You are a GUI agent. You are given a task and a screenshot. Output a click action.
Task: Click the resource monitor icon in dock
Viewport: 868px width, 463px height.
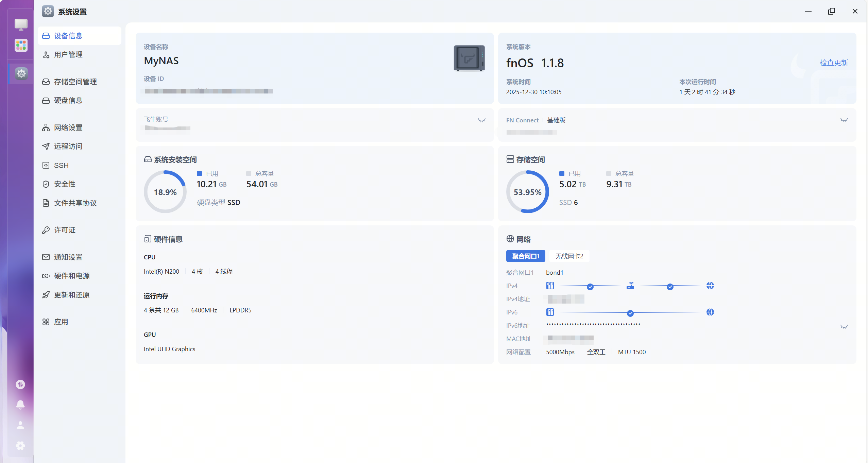click(20, 384)
